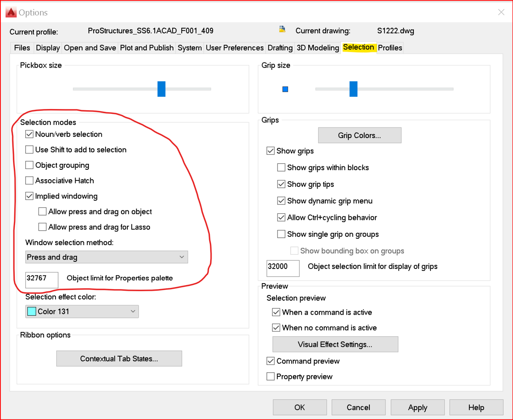513x420 pixels.
Task: Open the Grip Colors dialog
Action: tap(360, 135)
